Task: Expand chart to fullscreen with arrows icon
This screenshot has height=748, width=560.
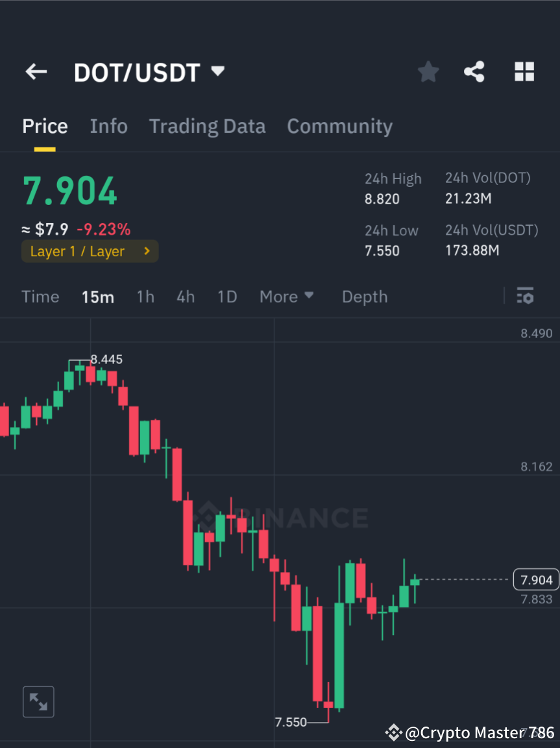Action: 38,701
